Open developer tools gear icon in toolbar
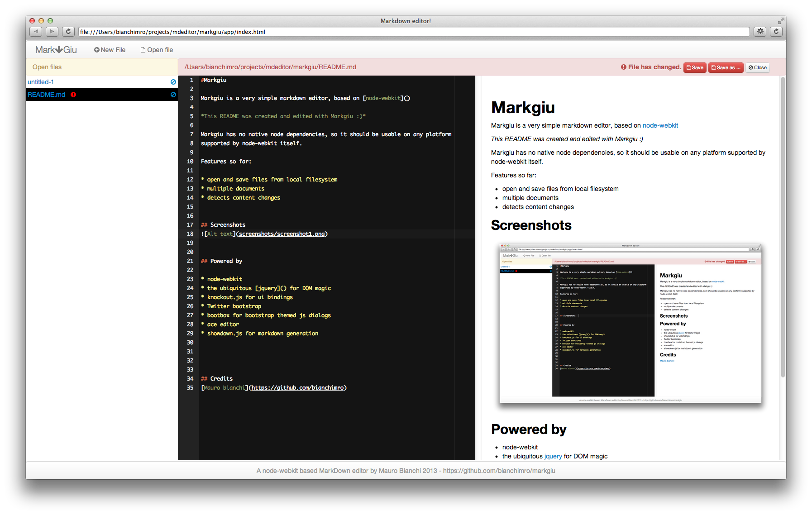The image size is (812, 515). (x=760, y=31)
